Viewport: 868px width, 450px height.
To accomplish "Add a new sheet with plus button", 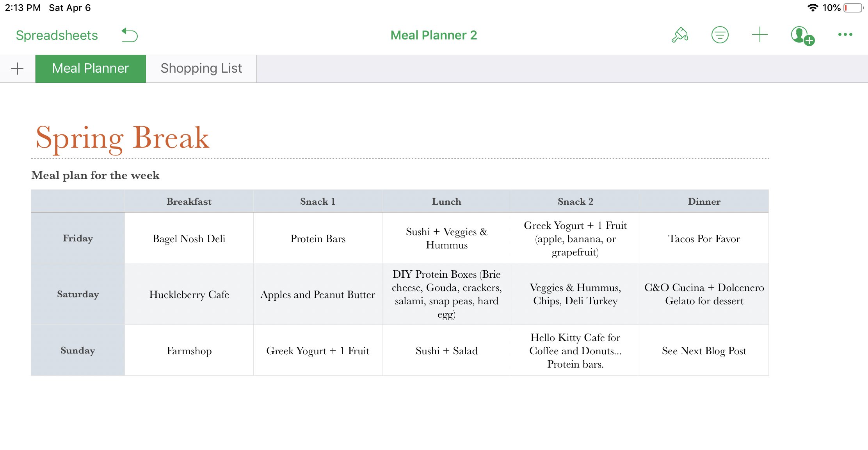I will (x=18, y=69).
